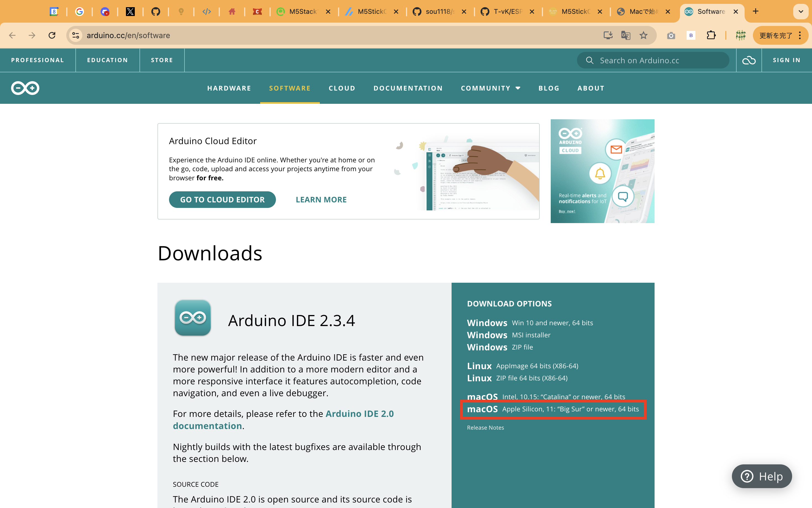Switch to the GitHub T-vK/ESP tab
The height and width of the screenshot is (508, 812).
[x=507, y=11]
